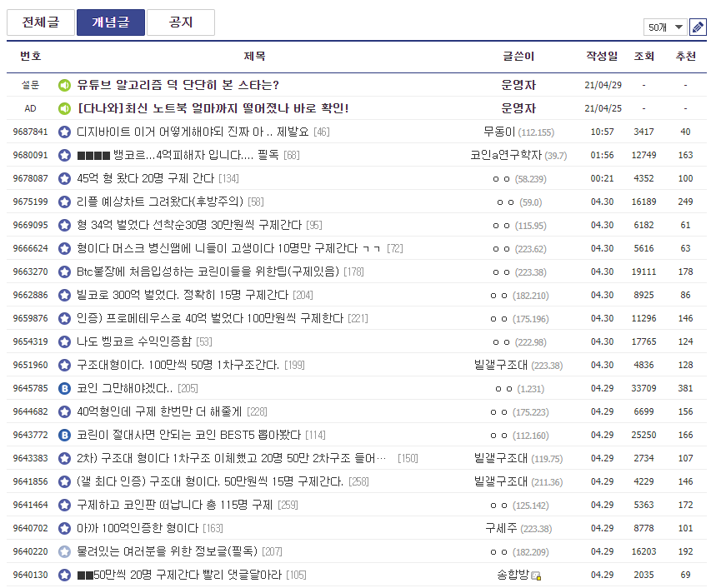This screenshot has height=588, width=721.
Task: Click star icon for post 9651960
Action: [x=64, y=365]
